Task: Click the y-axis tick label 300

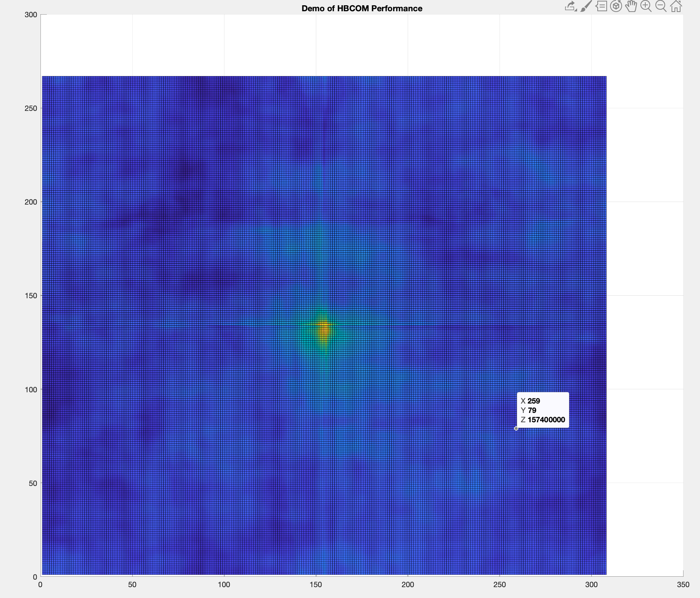Action: 31,15
